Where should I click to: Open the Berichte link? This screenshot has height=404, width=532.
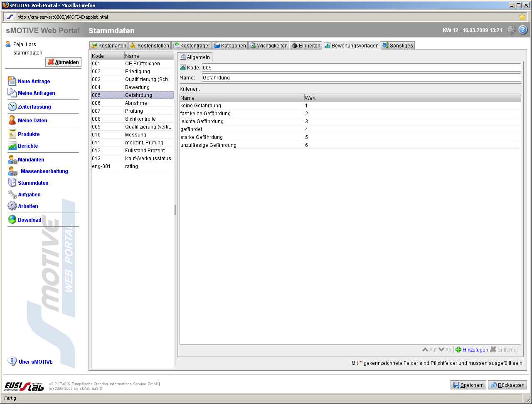pyautogui.click(x=28, y=146)
